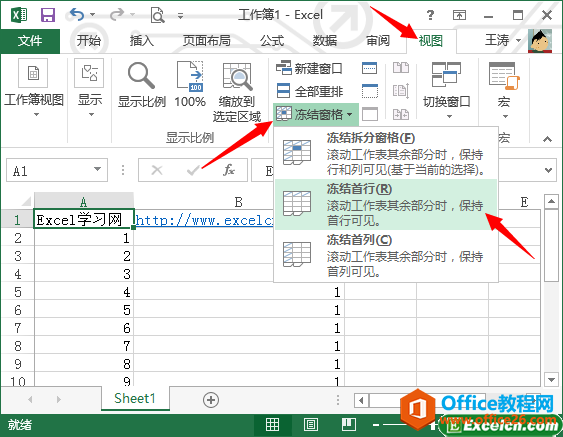Screen dimensions: 563x437
Task: Click the Insert Function fx icon
Action: point(229,170)
